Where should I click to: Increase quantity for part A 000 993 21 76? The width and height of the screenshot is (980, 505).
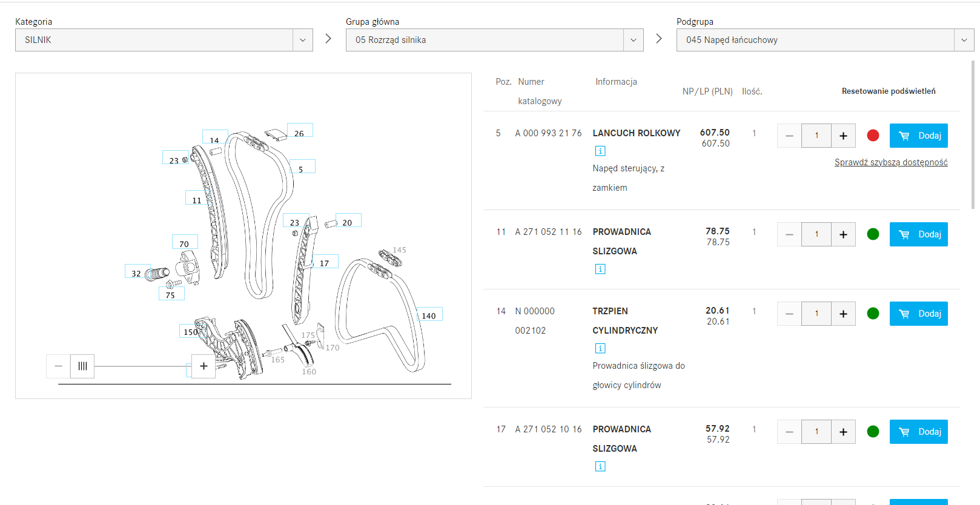[843, 136]
